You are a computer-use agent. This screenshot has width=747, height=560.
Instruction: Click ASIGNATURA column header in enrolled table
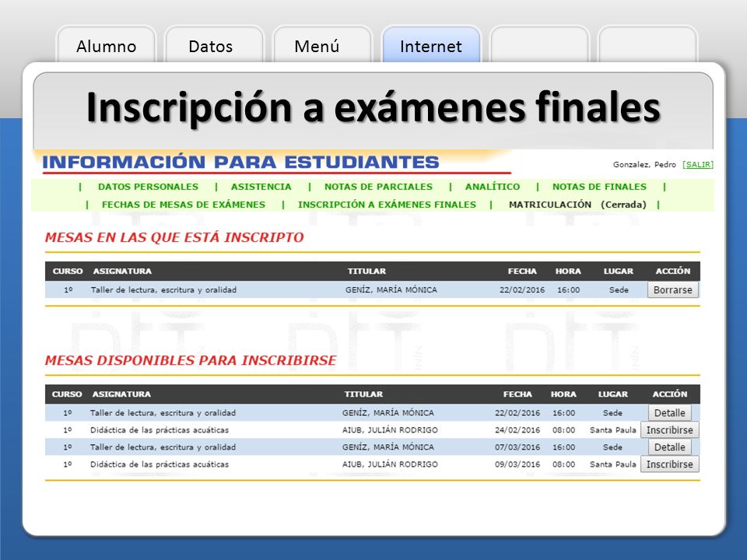tap(122, 271)
